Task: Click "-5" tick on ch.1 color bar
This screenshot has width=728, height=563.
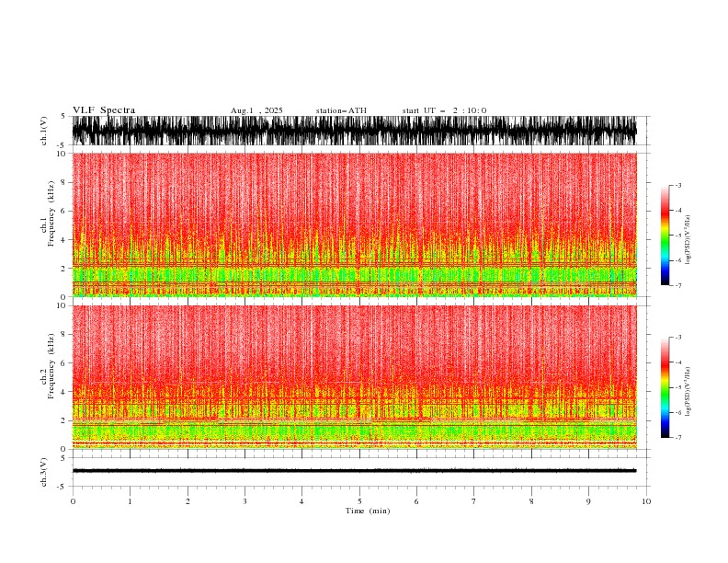Action: coord(678,236)
